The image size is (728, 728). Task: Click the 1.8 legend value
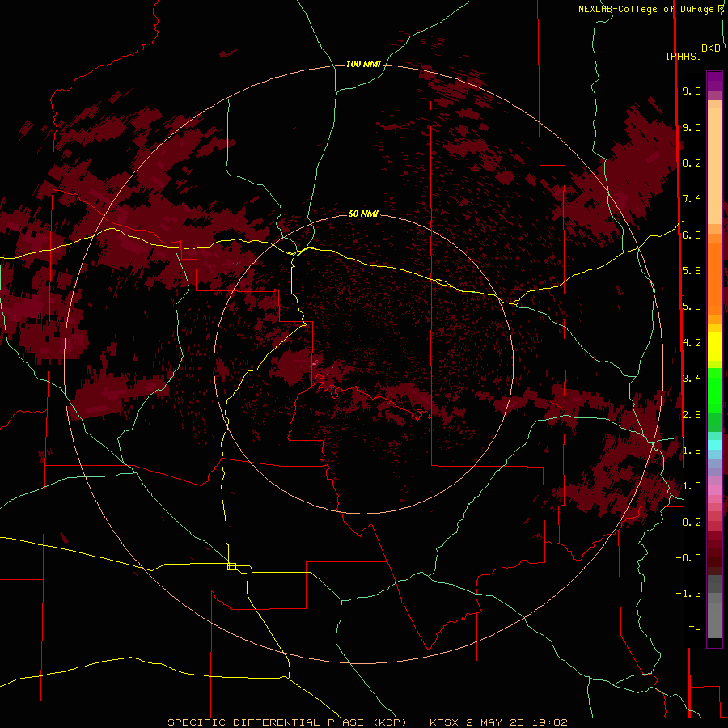[692, 451]
